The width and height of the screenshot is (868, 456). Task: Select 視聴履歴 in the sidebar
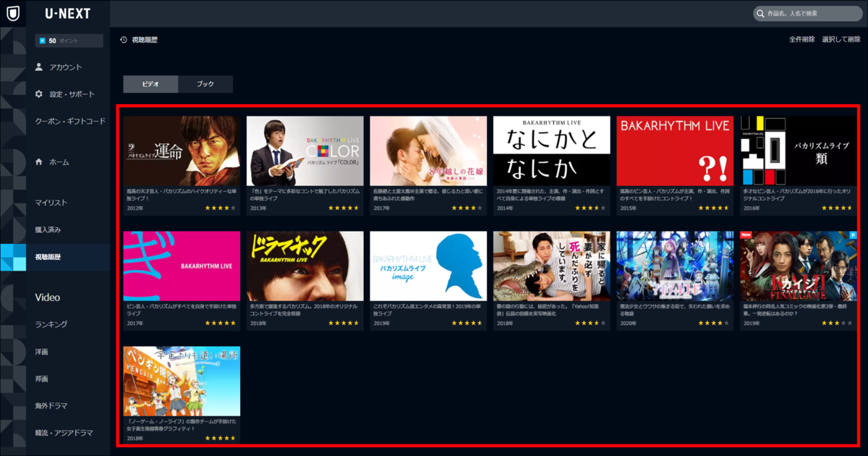point(48,257)
